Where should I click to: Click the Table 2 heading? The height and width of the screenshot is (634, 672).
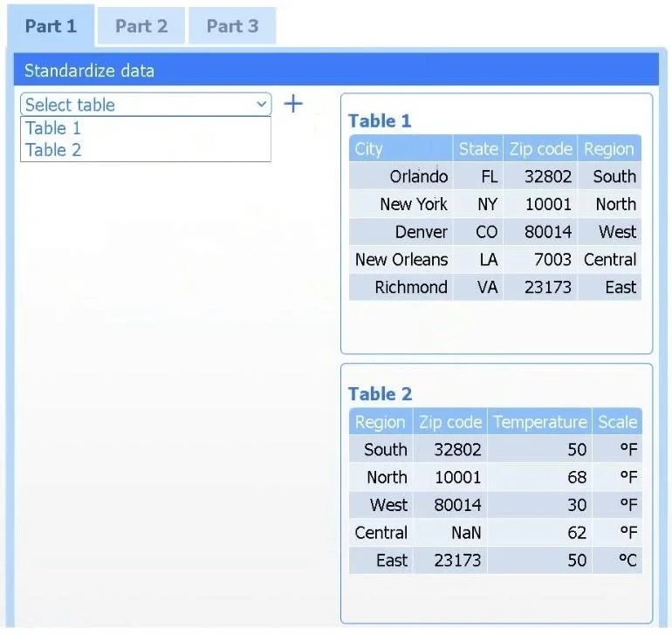tap(380, 393)
